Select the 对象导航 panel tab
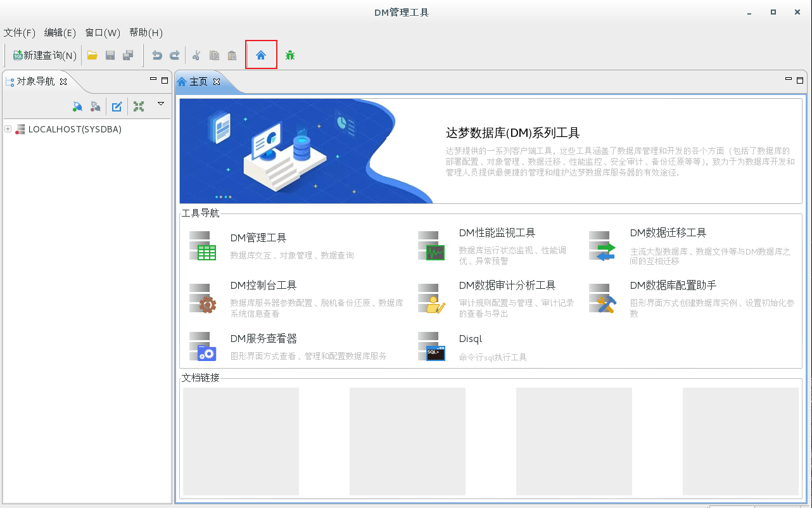This screenshot has height=508, width=812. 35,81
